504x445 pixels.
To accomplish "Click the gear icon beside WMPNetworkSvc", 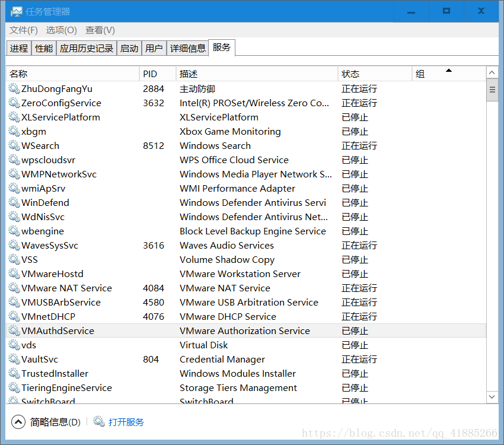I will tap(14, 174).
